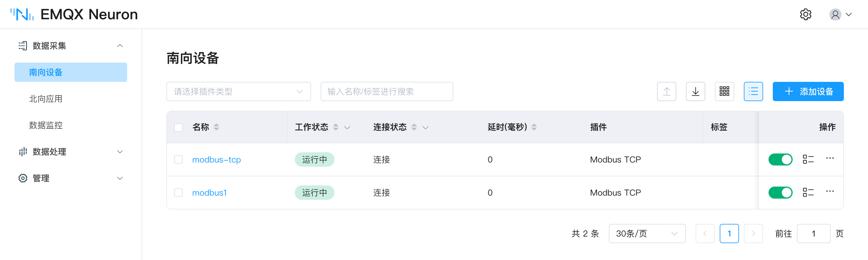Open the modbus1 device link
This screenshot has height=260, width=868.
pos(209,192)
